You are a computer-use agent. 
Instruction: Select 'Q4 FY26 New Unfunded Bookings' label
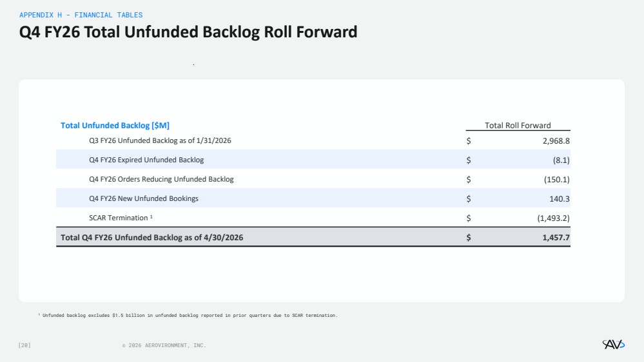pyautogui.click(x=144, y=198)
